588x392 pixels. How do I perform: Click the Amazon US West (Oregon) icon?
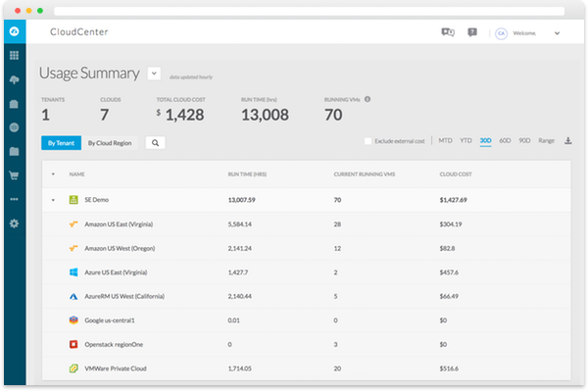tap(73, 248)
